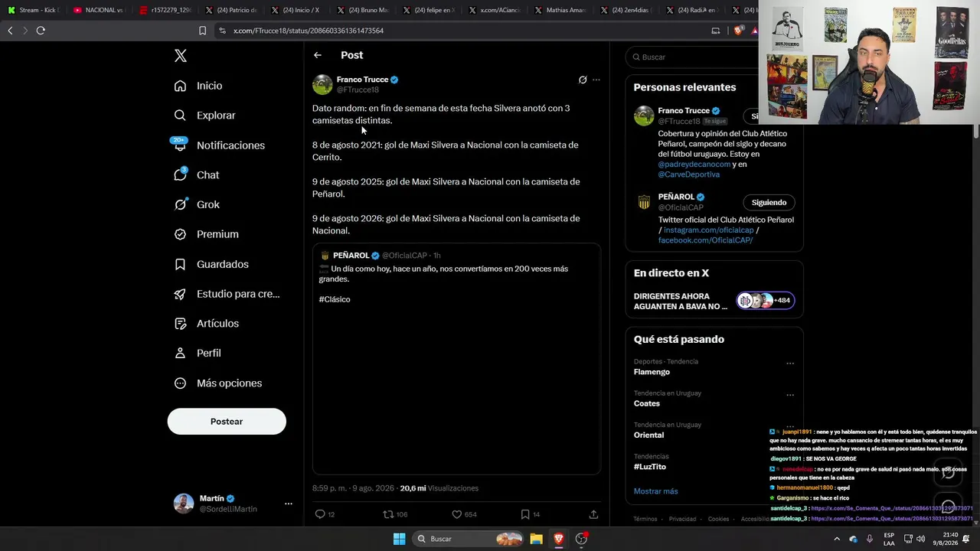Open Notificaciones bell icon
The width and height of the screenshot is (980, 551).
[x=180, y=145]
